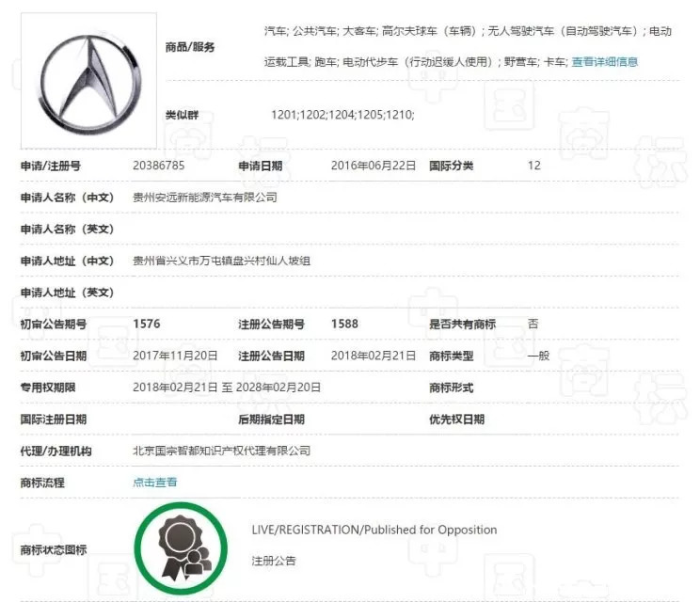Click the LIVE/REGISTRATION status text
Image resolution: width=700 pixels, height=602 pixels.
pos(374,530)
